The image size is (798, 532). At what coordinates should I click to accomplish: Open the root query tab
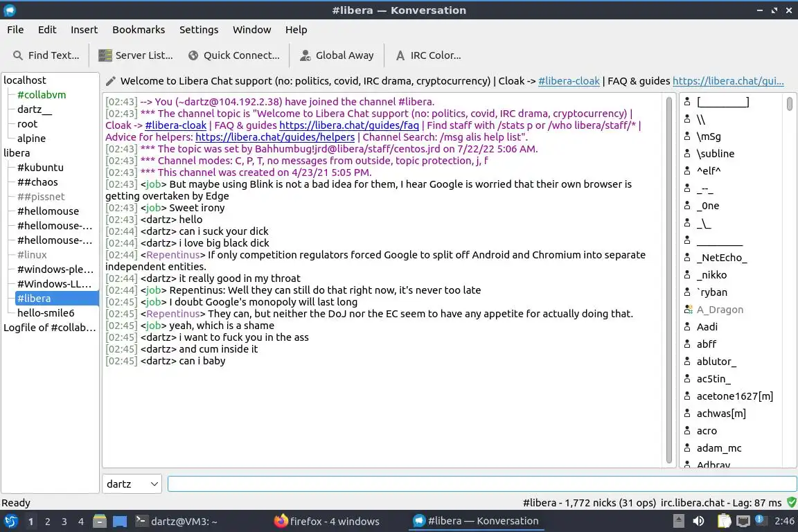27,124
